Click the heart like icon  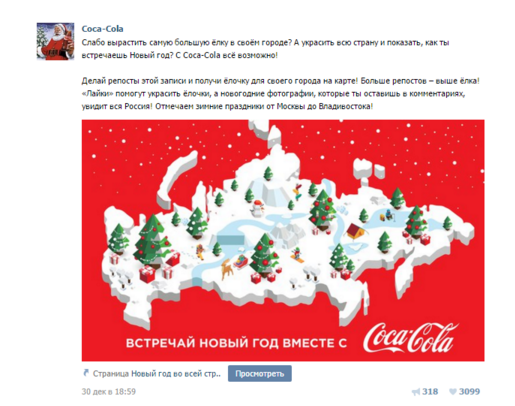pyautogui.click(x=453, y=392)
